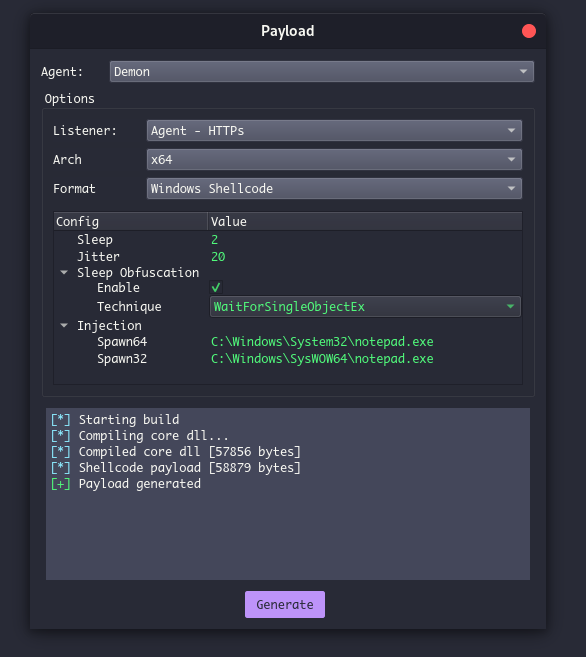The height and width of the screenshot is (657, 586).
Task: Collapse the Injection tree arrow
Action: pyautogui.click(x=64, y=325)
